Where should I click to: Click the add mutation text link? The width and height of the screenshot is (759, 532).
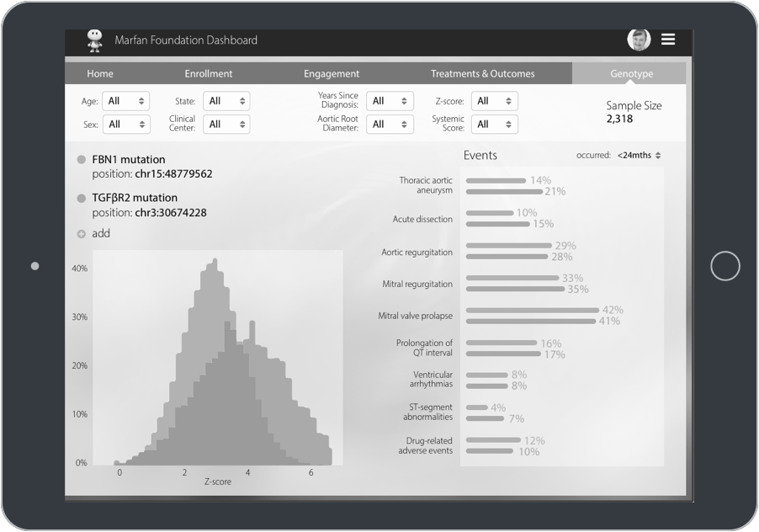coord(101,234)
